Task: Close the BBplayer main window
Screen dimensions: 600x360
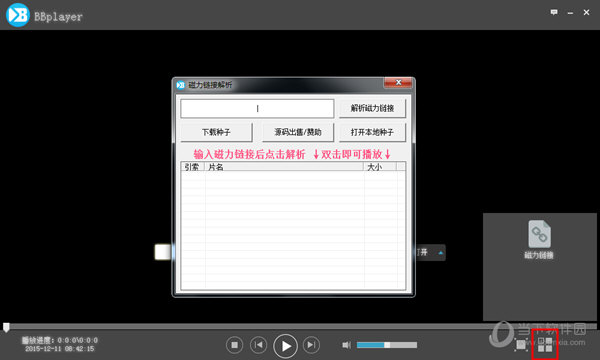Action: (586, 12)
